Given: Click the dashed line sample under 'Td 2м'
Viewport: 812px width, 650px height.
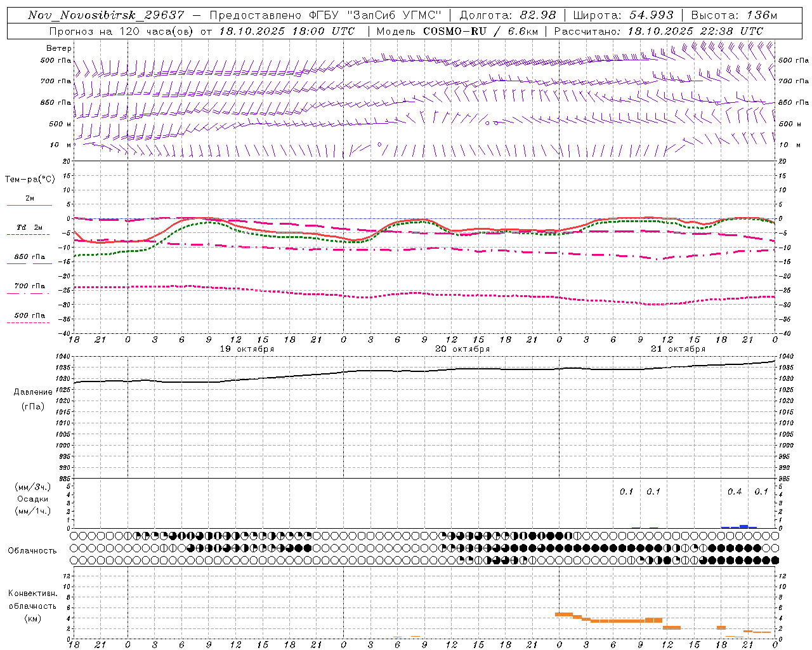Looking at the screenshot, I should pos(28,234).
